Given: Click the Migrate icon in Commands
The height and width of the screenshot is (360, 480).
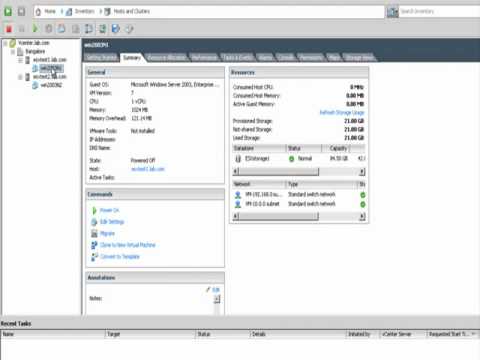Looking at the screenshot, I should point(94,234).
